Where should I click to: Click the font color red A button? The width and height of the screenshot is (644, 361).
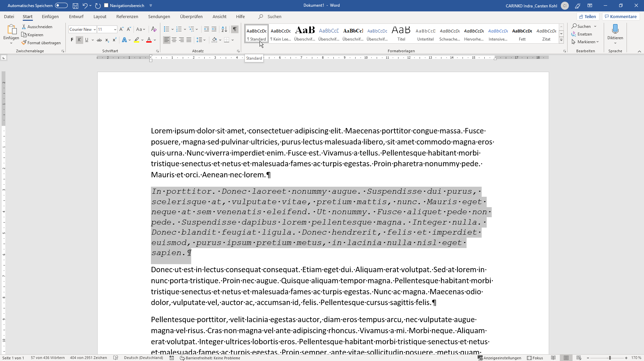coord(149,40)
